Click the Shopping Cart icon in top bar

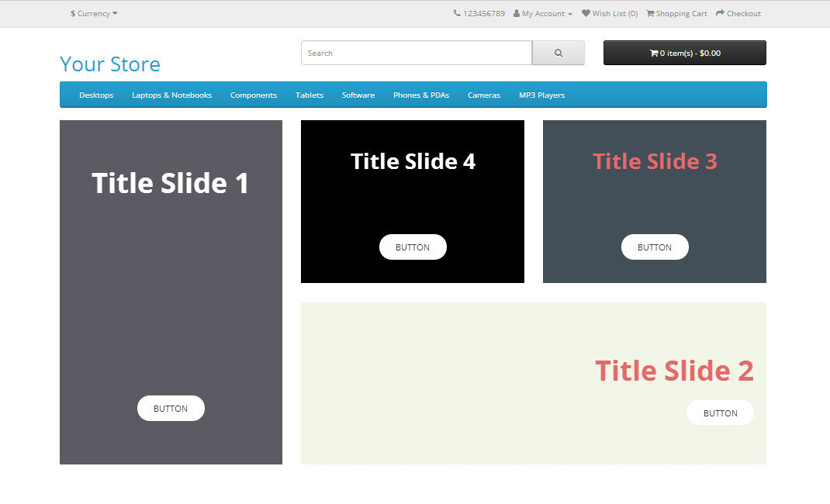(x=650, y=14)
